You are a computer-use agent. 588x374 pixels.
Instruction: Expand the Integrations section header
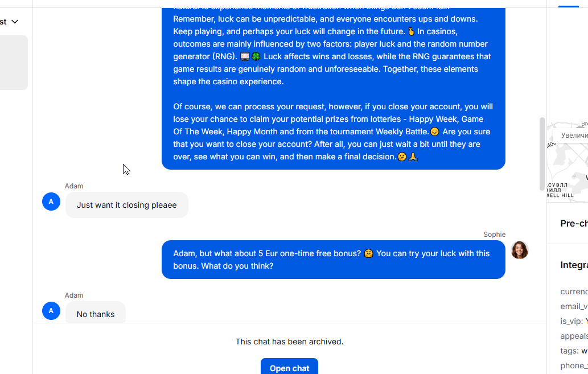pyautogui.click(x=574, y=265)
